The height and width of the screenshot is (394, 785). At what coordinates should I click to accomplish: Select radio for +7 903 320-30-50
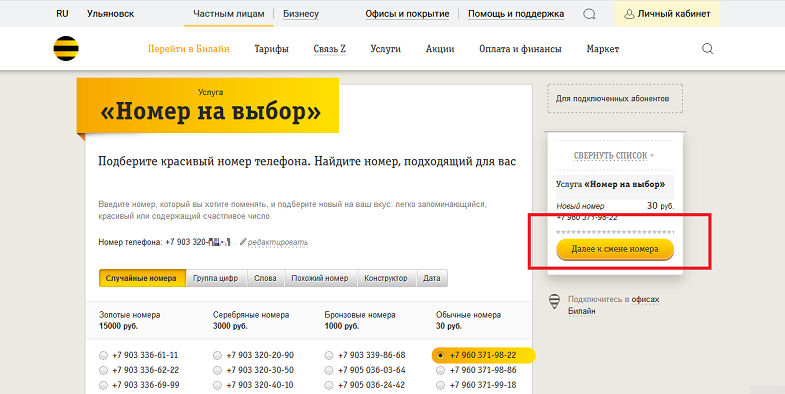pos(217,370)
